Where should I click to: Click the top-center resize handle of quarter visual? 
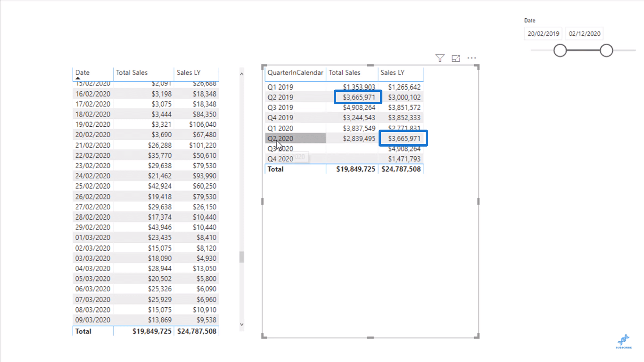(370, 66)
